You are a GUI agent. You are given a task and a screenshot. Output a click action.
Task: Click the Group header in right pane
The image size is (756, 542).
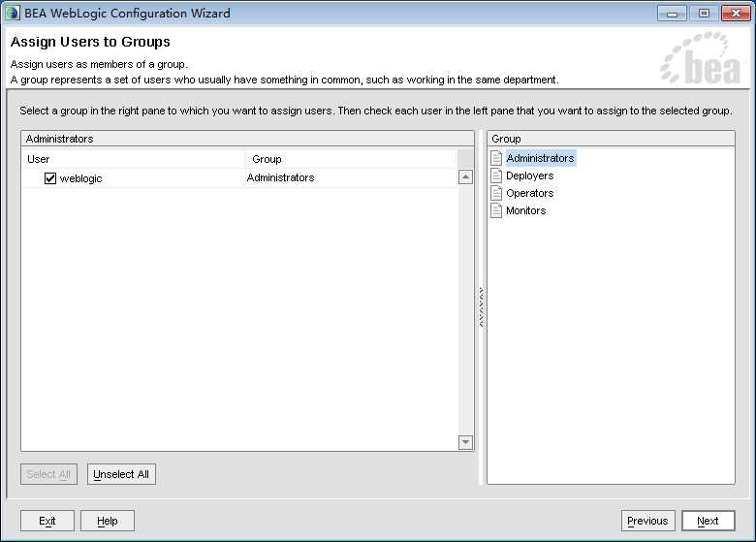click(x=611, y=139)
